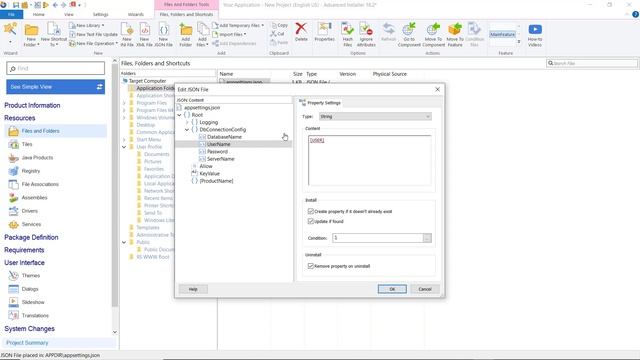Switch to the Wizards ribbon tab
The image size is (640, 360).
click(136, 14)
